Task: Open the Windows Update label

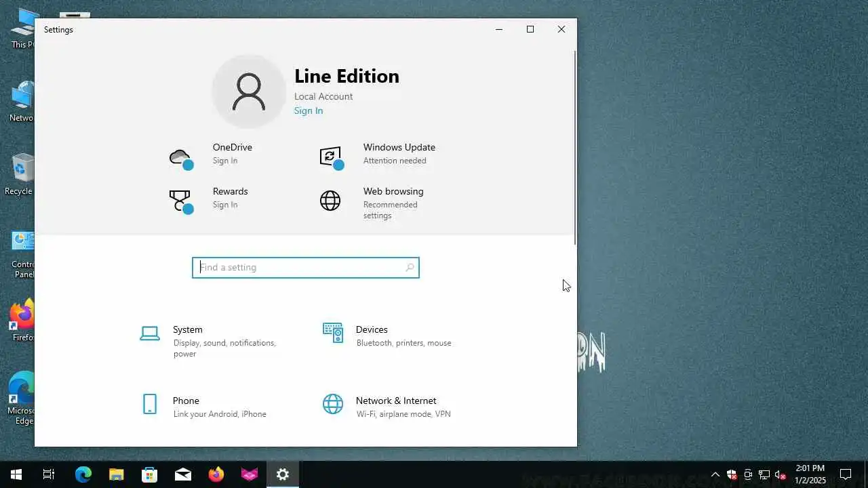Action: tap(399, 147)
